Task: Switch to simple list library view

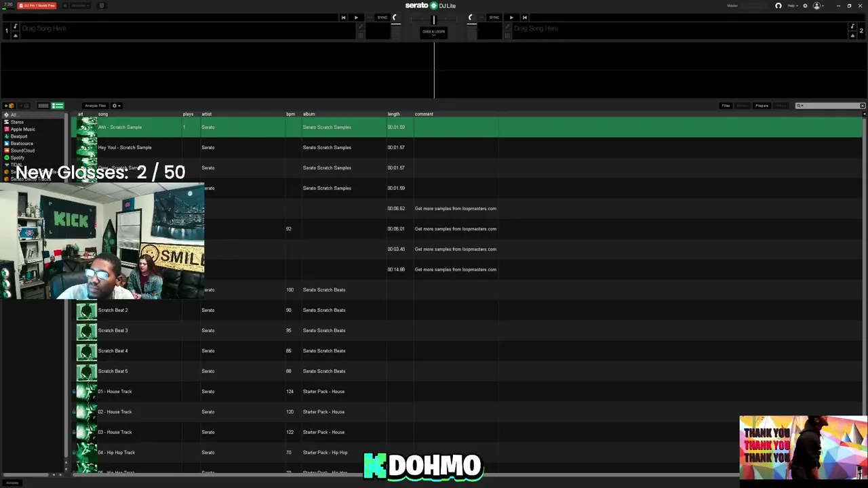Action: click(x=43, y=106)
